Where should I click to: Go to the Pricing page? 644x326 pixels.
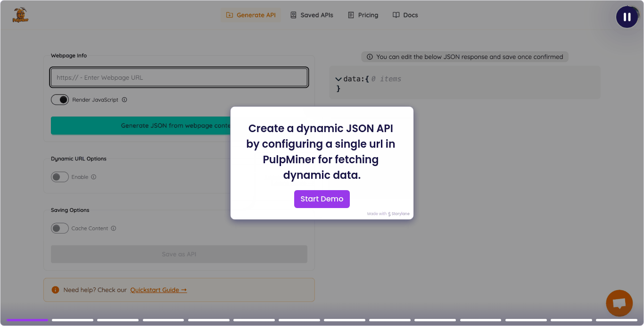(x=363, y=15)
